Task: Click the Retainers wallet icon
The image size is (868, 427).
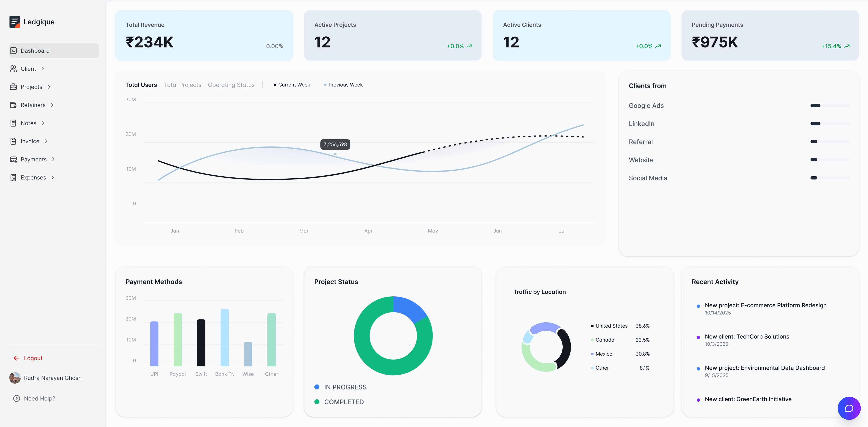Action: click(14, 105)
